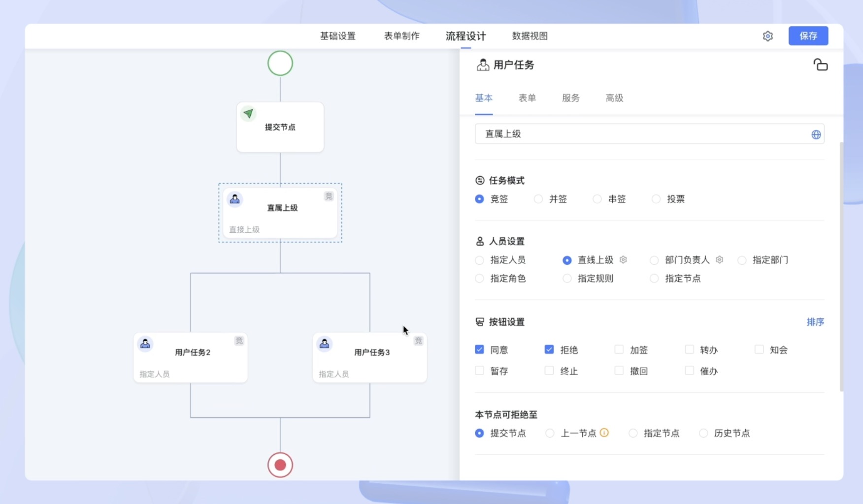Select 串签 task mode
Image resolution: width=863 pixels, height=504 pixels.
pos(597,199)
